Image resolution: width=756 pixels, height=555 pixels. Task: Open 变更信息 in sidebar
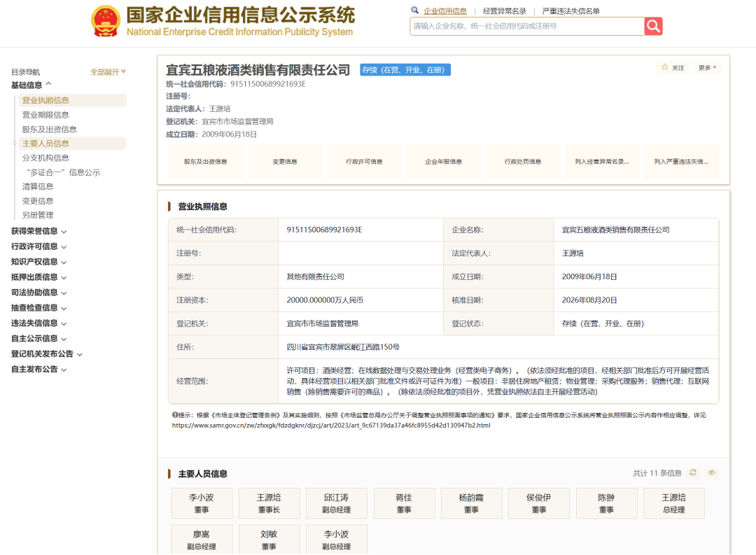[x=38, y=201]
